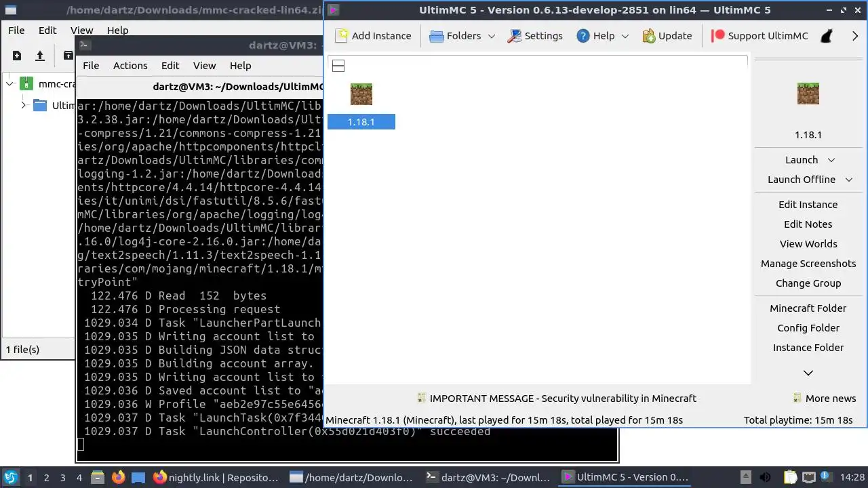Open UltimMC Settings
Screen dimensions: 868x488
pyautogui.click(x=535, y=36)
